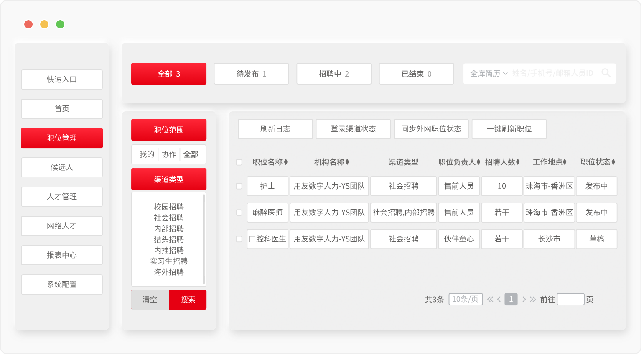Click the page number jump input field
The image size is (644, 354).
pyautogui.click(x=570, y=299)
